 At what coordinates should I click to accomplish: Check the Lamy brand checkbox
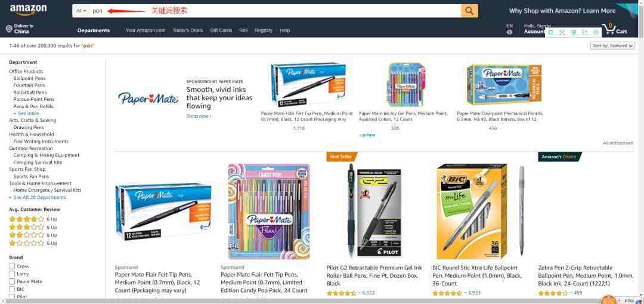(12, 274)
